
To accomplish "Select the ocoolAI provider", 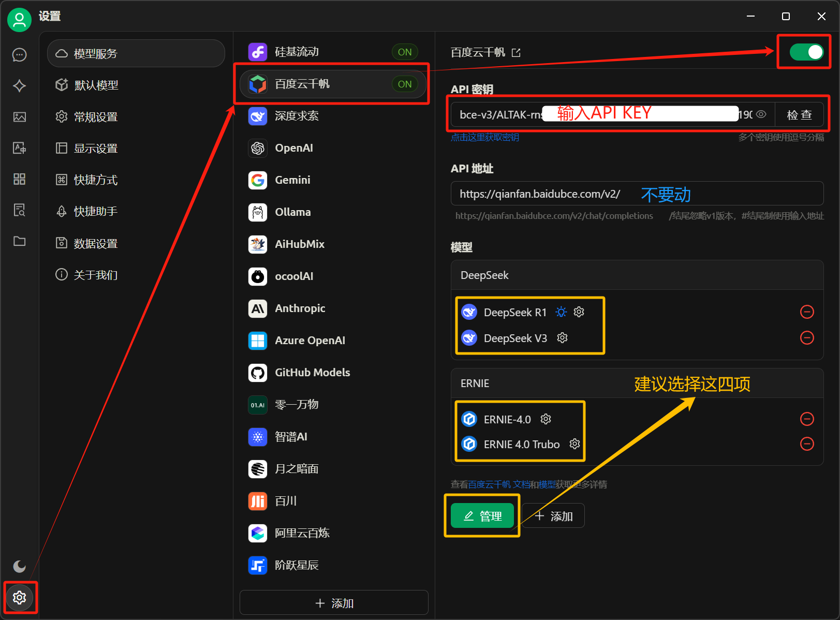I will point(333,276).
